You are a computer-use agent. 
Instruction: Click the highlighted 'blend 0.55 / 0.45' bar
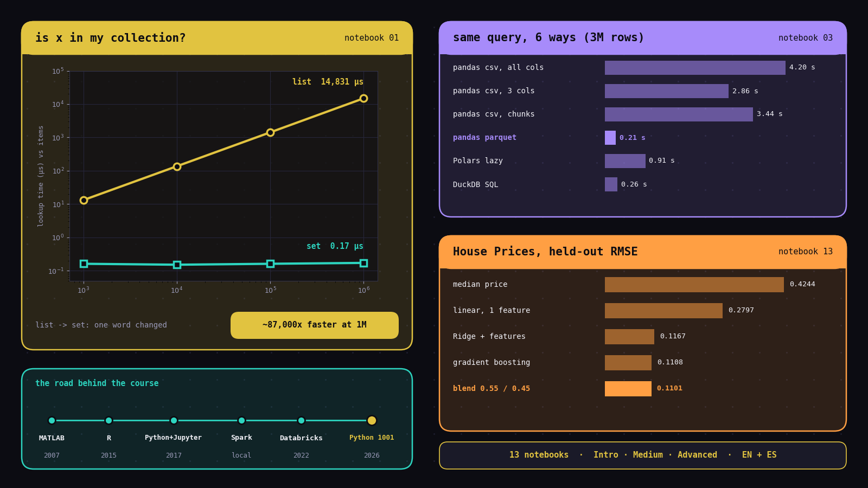pyautogui.click(x=628, y=389)
